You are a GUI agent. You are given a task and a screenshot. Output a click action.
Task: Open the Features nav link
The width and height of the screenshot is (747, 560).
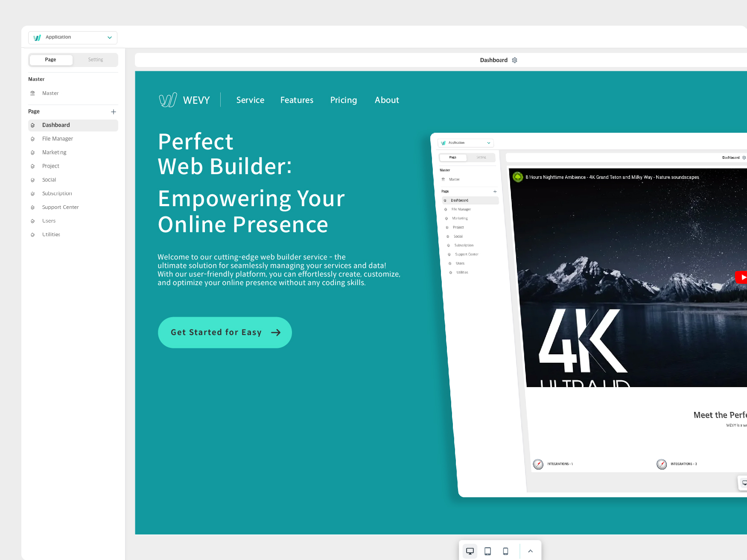point(297,100)
